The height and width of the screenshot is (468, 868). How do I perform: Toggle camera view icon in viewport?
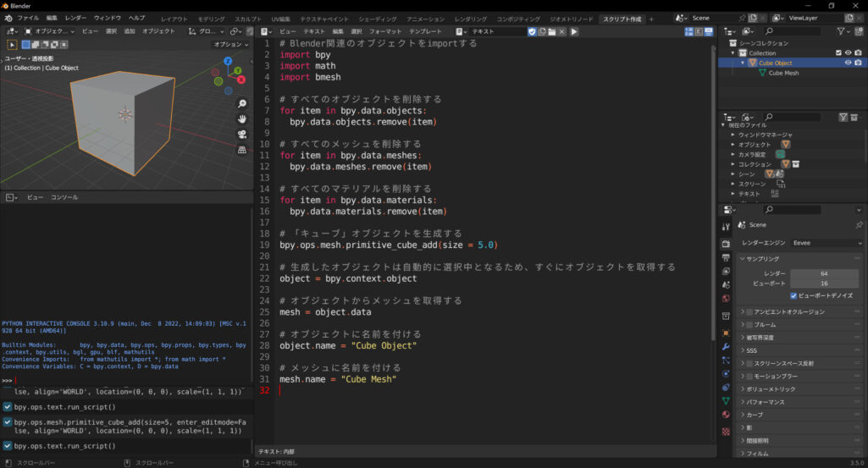[x=242, y=135]
